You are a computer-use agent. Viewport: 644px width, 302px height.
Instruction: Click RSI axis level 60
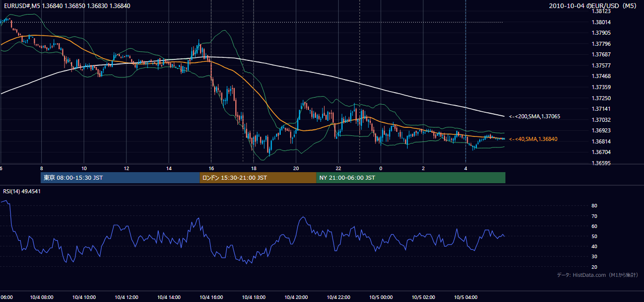pyautogui.click(x=594, y=226)
